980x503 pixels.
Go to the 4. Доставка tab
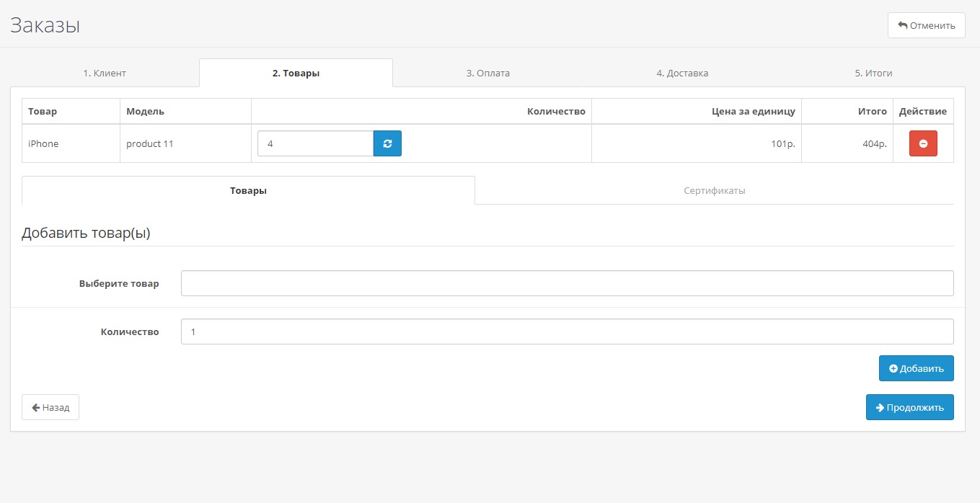pos(681,73)
